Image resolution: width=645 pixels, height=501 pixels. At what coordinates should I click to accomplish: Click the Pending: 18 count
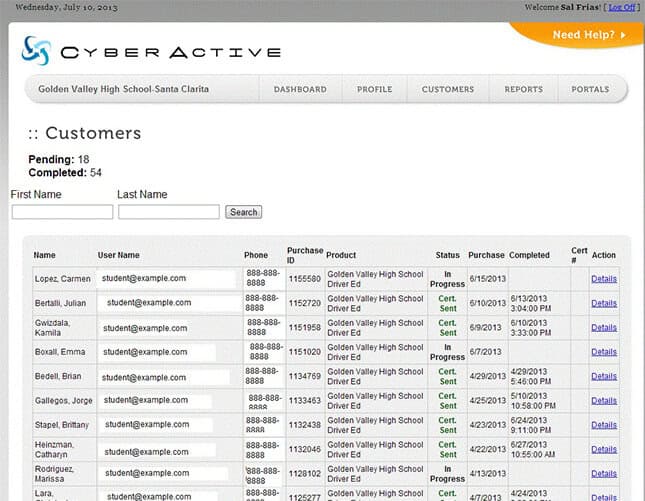pyautogui.click(x=59, y=159)
